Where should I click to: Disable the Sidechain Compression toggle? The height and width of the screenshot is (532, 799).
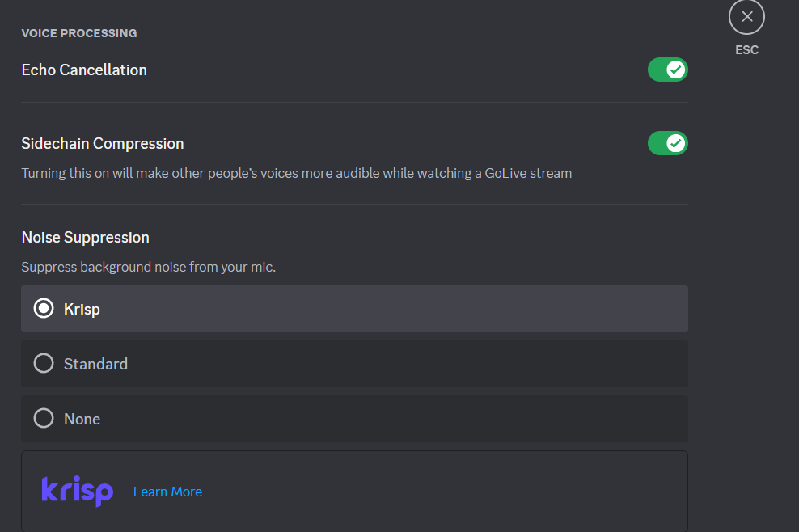[667, 144]
